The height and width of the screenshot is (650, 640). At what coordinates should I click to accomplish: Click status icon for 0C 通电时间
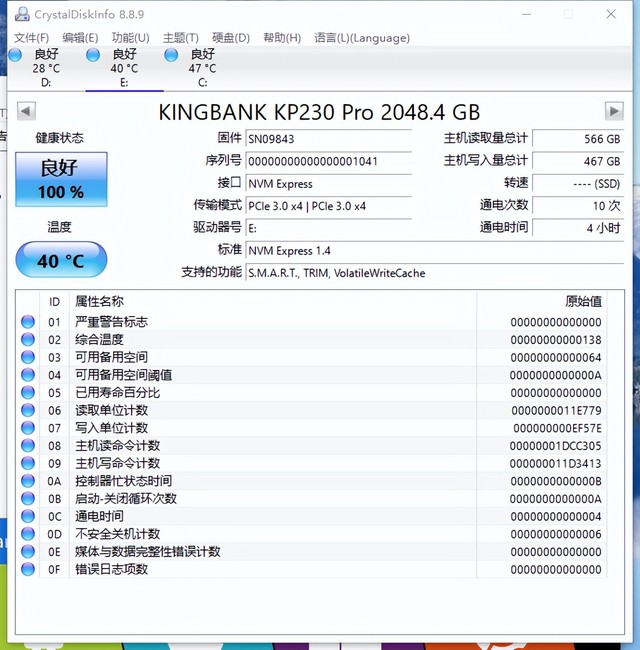click(x=28, y=516)
